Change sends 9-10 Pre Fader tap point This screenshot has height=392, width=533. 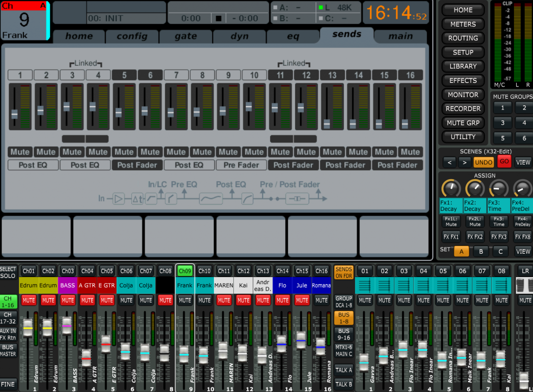pos(241,165)
